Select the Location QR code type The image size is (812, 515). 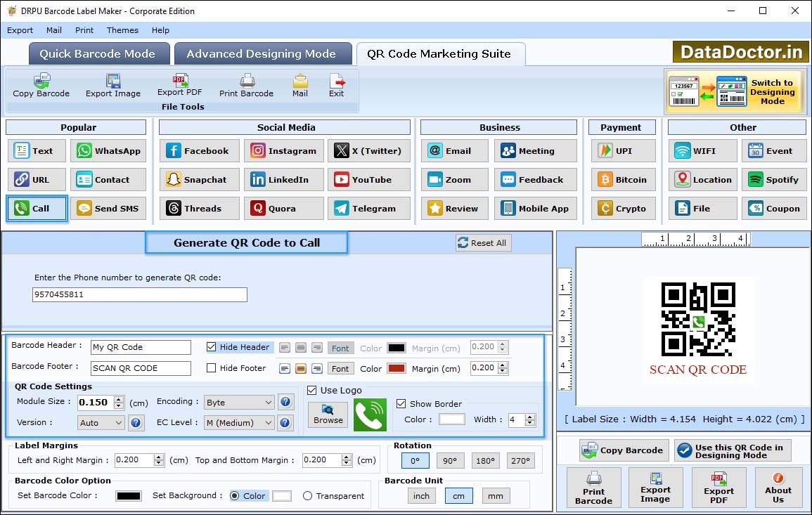click(x=703, y=180)
